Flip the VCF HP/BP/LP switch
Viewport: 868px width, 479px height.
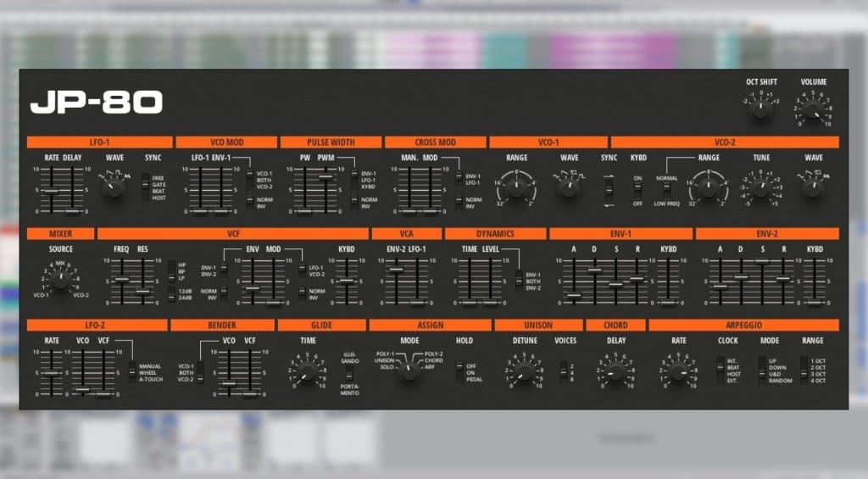(171, 271)
